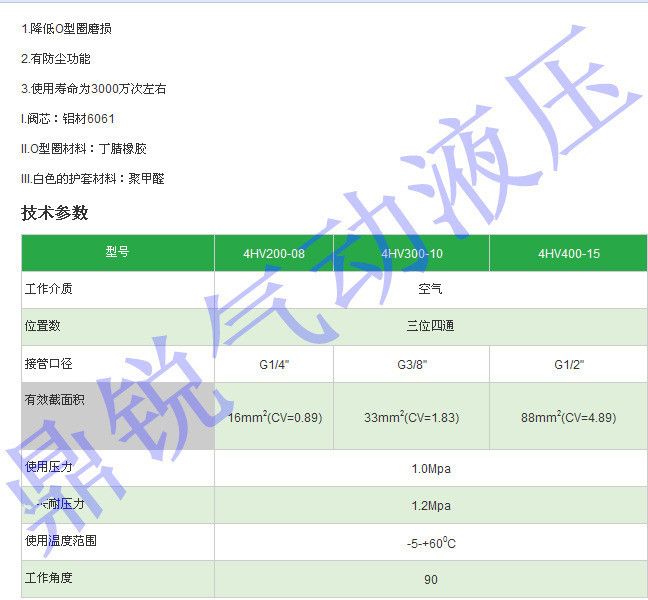The image size is (648, 600).
Task: Click the 工作角度 row label
Action: pos(48,578)
